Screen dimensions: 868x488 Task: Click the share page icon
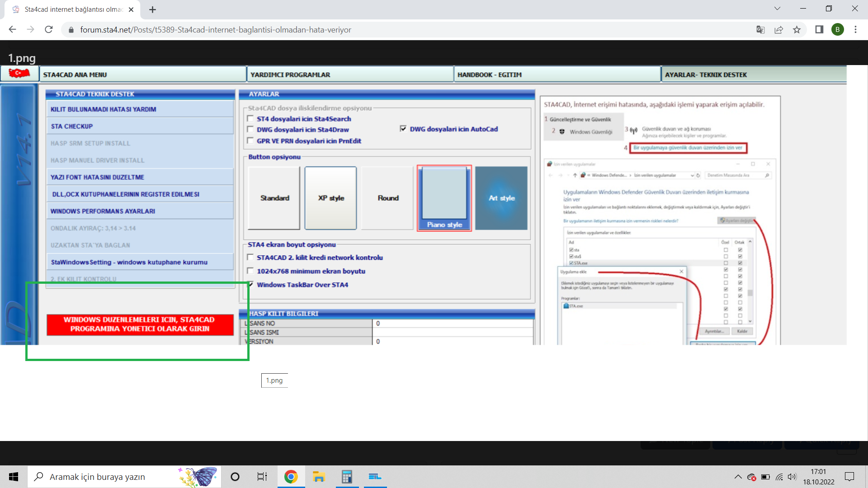pos(778,30)
